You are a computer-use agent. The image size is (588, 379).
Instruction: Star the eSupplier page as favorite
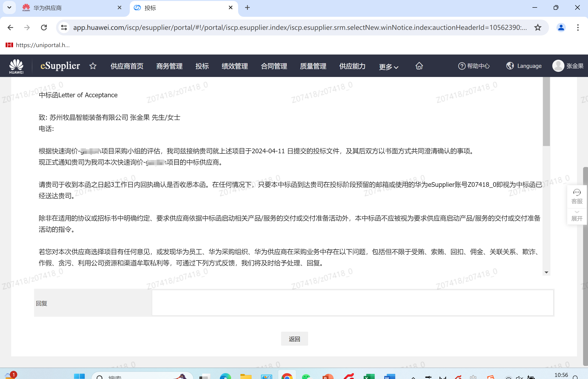[93, 66]
